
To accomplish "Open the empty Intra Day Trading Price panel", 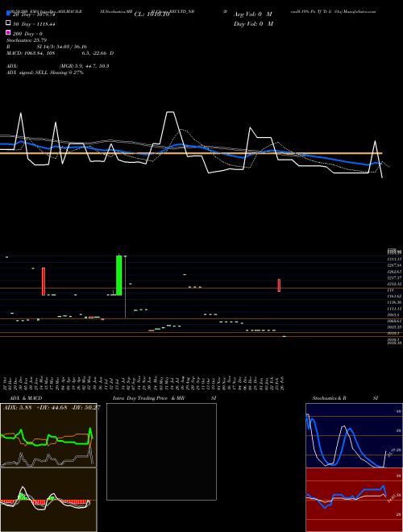I will pos(161,451).
